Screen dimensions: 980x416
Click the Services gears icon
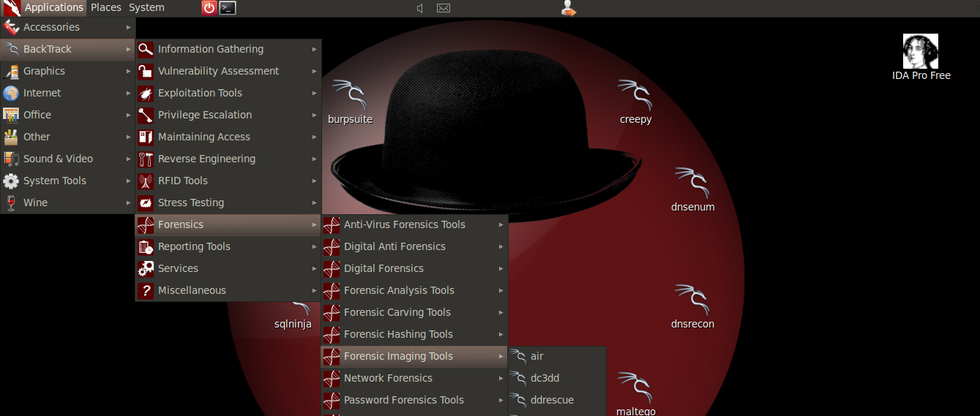pyautogui.click(x=146, y=268)
